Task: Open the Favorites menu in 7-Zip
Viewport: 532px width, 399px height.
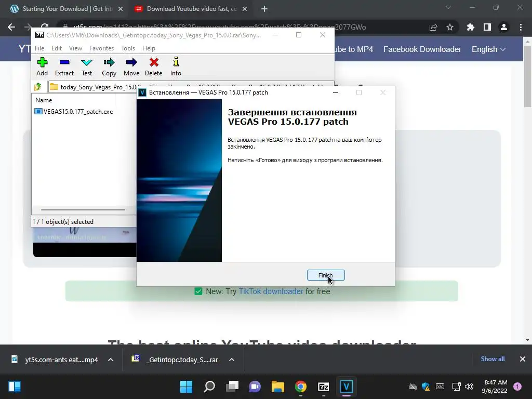Action: pyautogui.click(x=101, y=48)
